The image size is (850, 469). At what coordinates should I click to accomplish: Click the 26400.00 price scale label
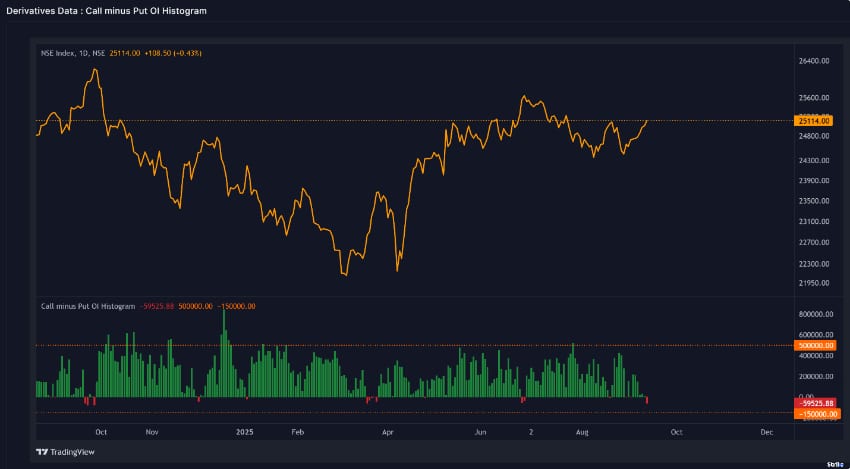pos(814,61)
